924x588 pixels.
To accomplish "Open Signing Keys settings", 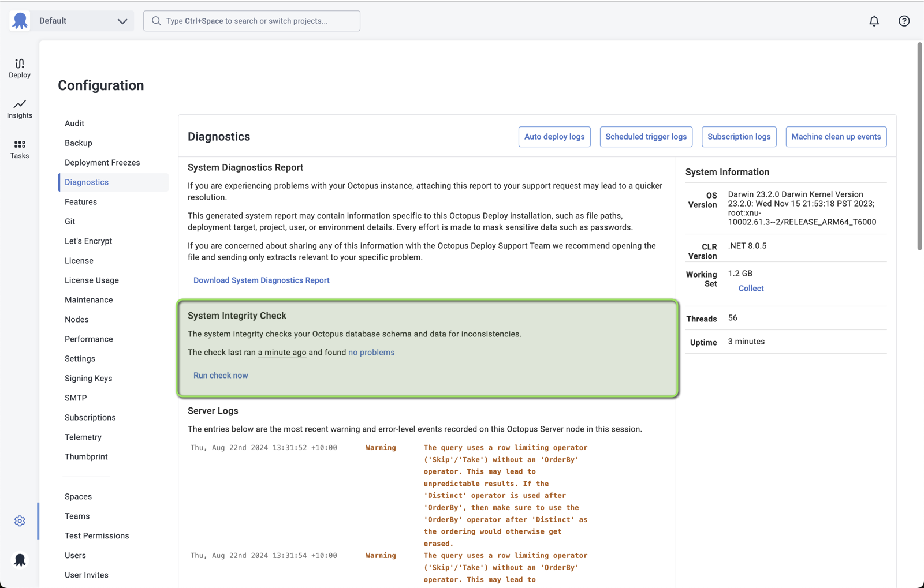I will coord(88,379).
